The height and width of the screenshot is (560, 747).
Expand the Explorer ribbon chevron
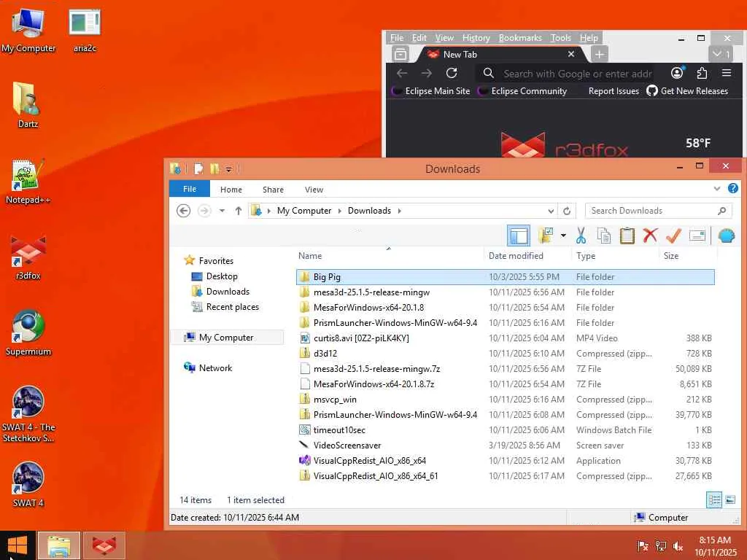click(717, 189)
